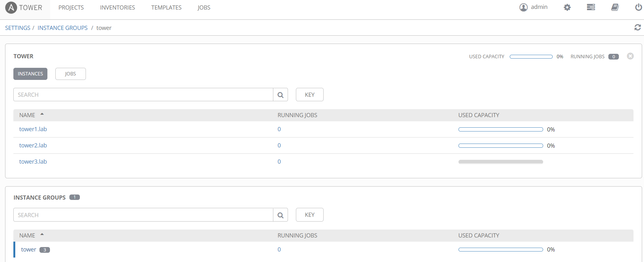The height and width of the screenshot is (262, 644).
Task: Click USED CAPACITY column header in instances table
Action: tap(479, 115)
